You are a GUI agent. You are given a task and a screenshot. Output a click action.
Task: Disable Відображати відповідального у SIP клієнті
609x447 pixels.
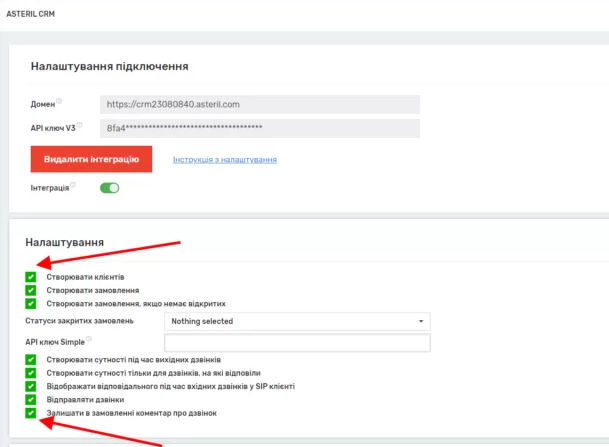coord(31,385)
